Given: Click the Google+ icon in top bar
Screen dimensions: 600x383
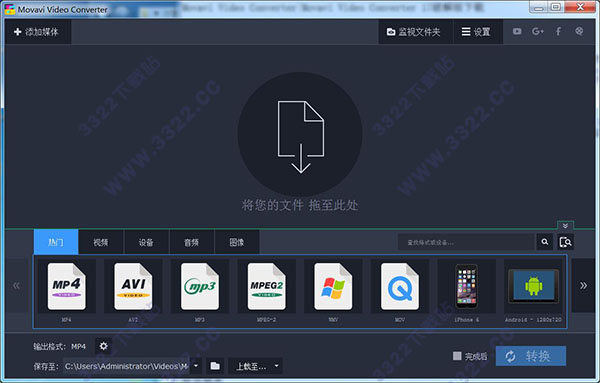Looking at the screenshot, I should (x=538, y=31).
